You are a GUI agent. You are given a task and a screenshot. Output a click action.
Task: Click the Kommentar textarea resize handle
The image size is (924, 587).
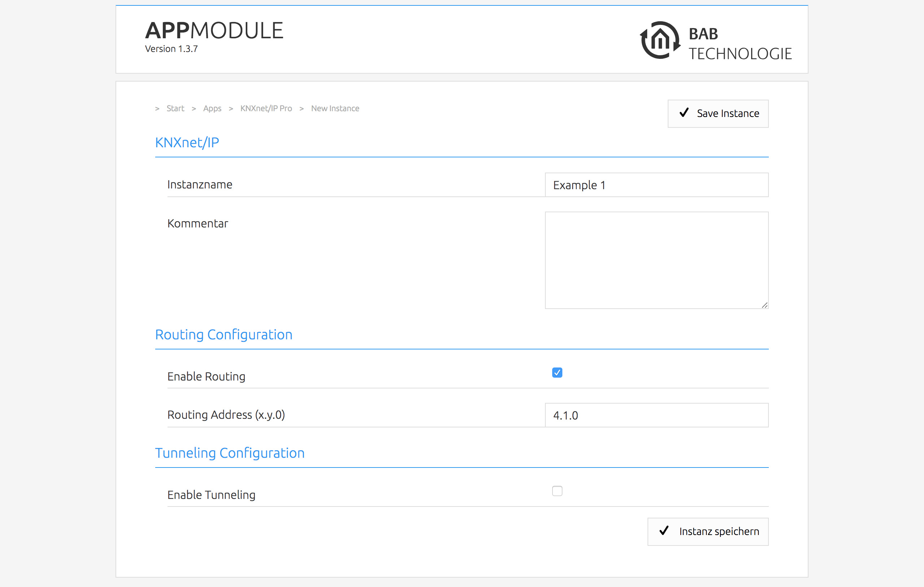click(764, 305)
